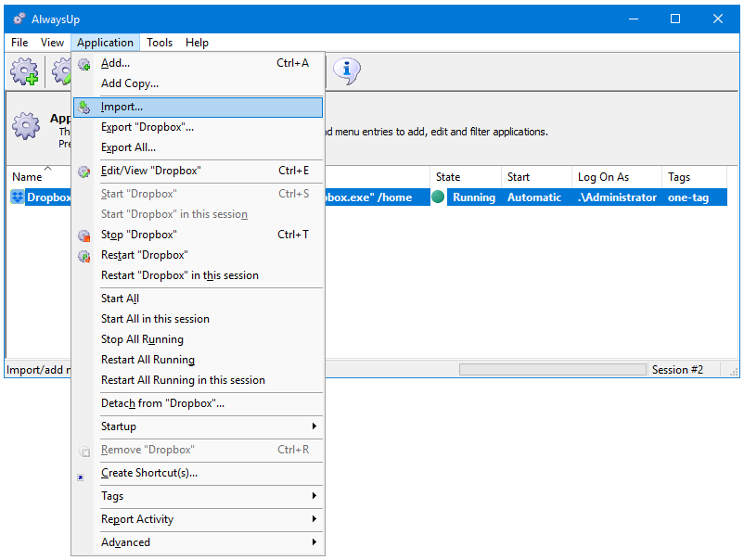The image size is (744, 560).
Task: Sort by the Start column header
Action: click(x=536, y=177)
